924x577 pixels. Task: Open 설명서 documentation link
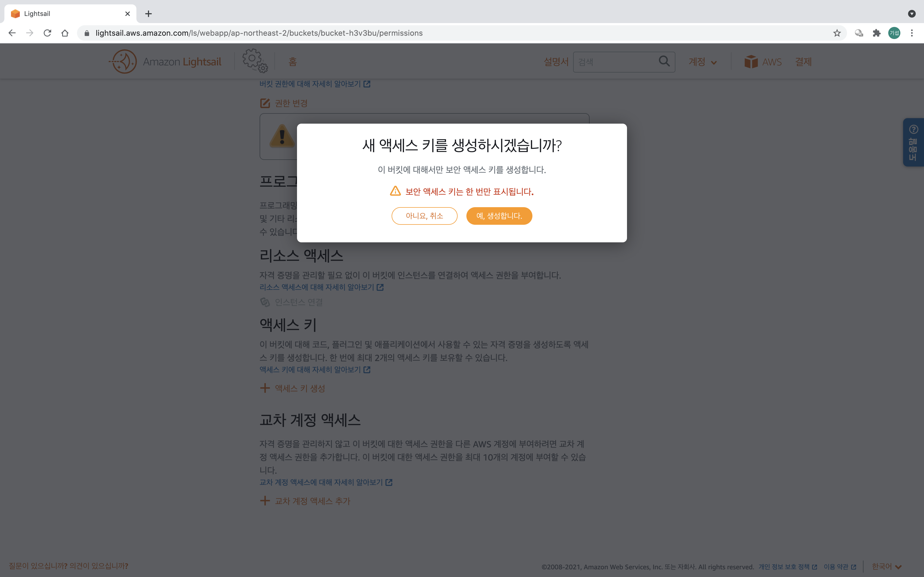(555, 62)
